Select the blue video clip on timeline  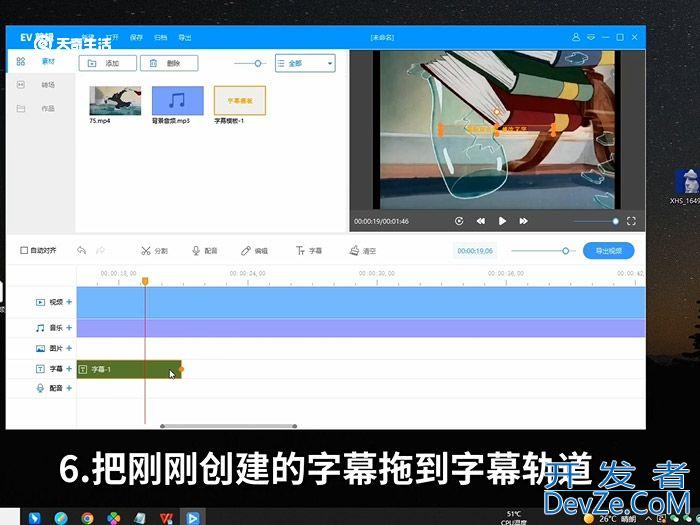pyautogui.click(x=361, y=302)
